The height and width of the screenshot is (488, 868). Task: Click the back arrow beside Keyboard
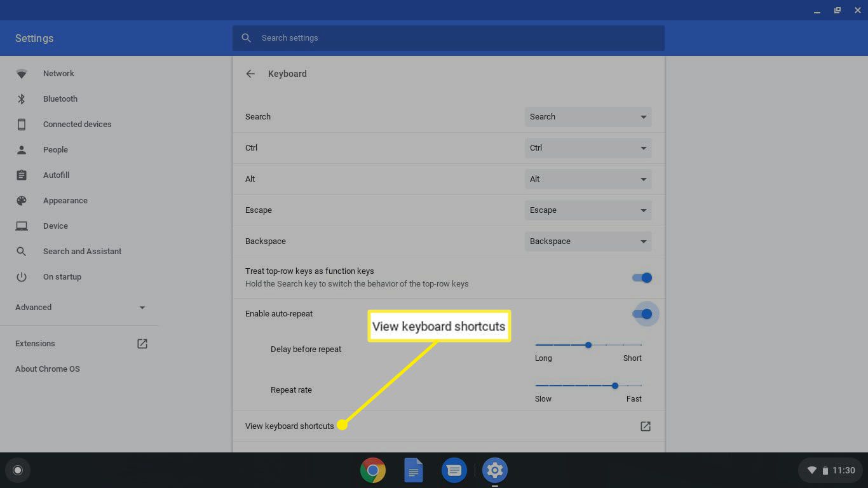point(250,74)
